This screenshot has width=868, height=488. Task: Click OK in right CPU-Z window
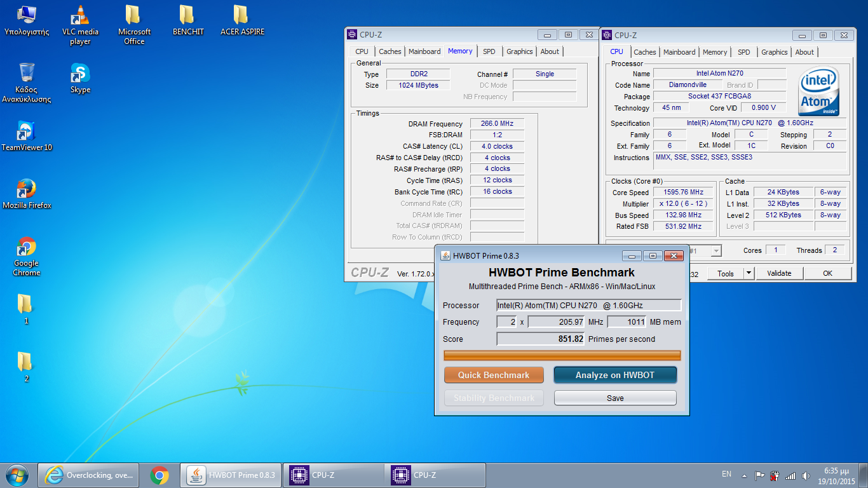tap(827, 273)
